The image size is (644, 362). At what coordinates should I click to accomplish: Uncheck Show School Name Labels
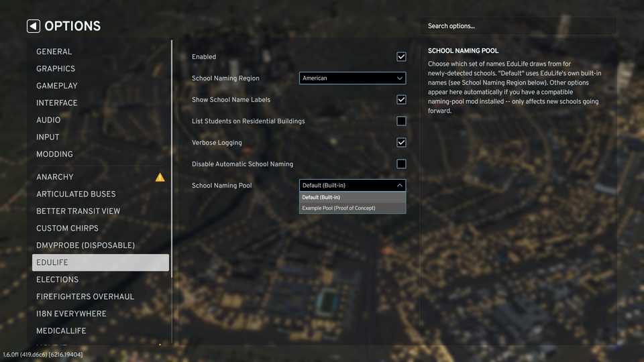tap(401, 100)
